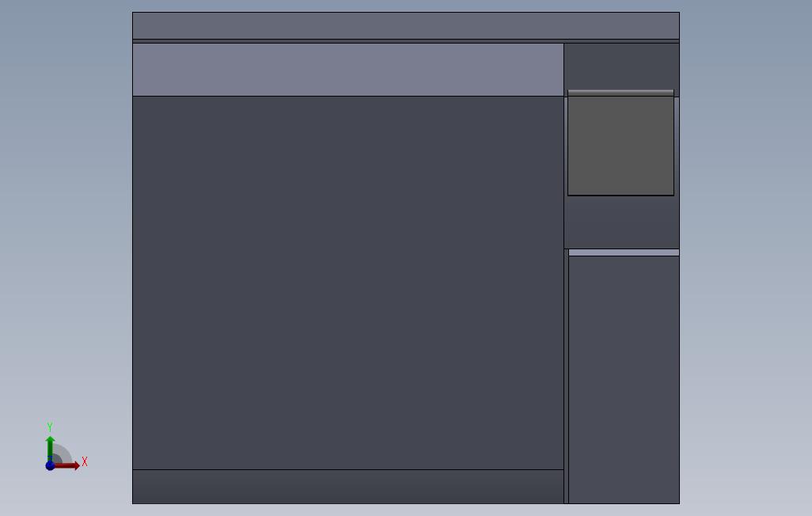Click the red X axis arrow of triad
This screenshot has height=516, width=812.
tap(67, 466)
